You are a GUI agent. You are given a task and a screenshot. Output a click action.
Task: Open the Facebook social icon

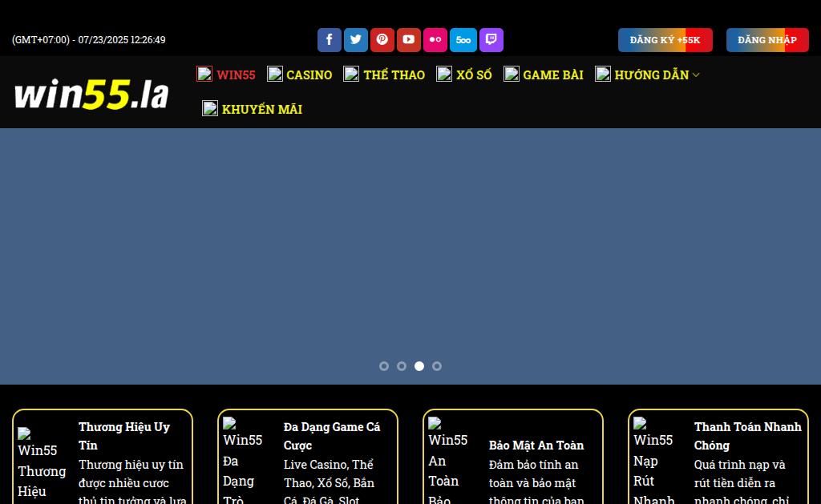(x=330, y=40)
